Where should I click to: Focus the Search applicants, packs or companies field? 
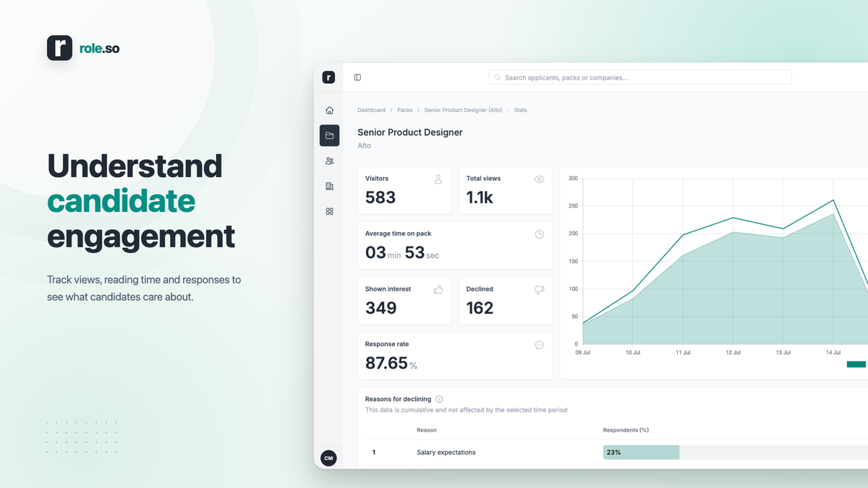click(x=640, y=77)
